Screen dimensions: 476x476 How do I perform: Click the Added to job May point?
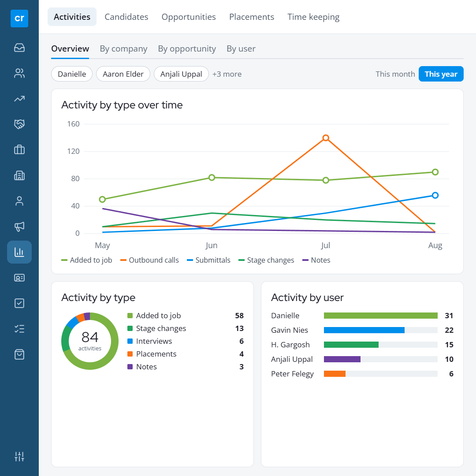[102, 200]
